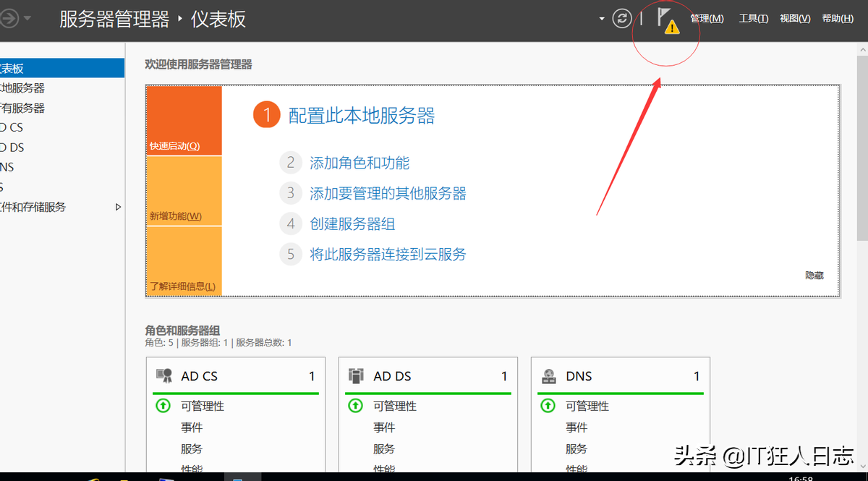Click DNS green manageability arrow icon
Viewport: 868px width, 481px height.
(548, 406)
